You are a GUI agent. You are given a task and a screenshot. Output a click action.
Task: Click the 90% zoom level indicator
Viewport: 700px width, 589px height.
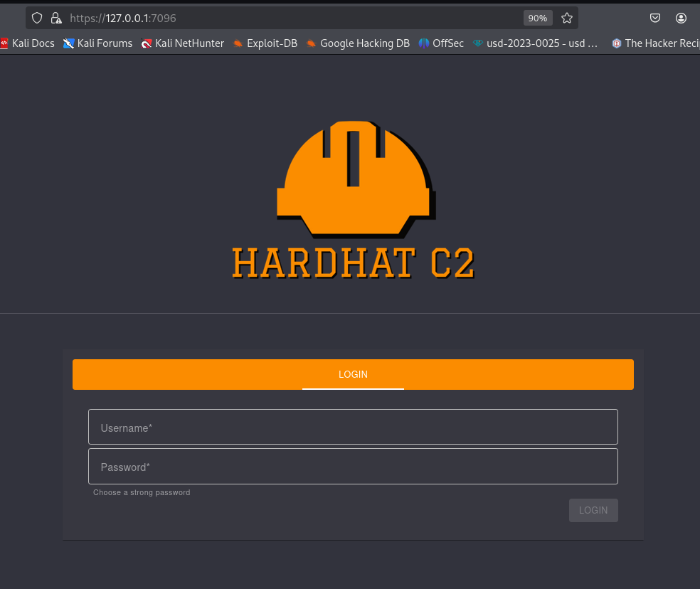pyautogui.click(x=538, y=18)
